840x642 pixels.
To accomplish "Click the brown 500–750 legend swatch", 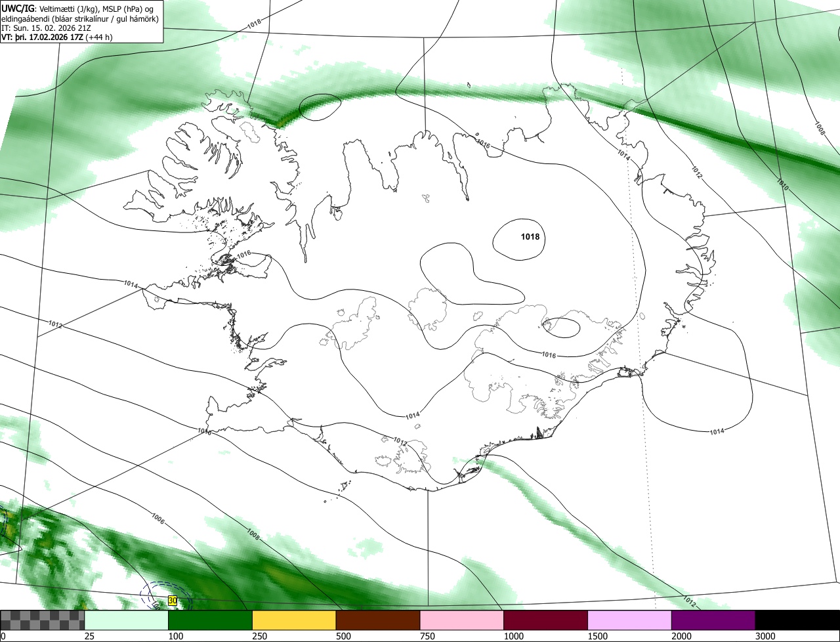I will tap(378, 620).
